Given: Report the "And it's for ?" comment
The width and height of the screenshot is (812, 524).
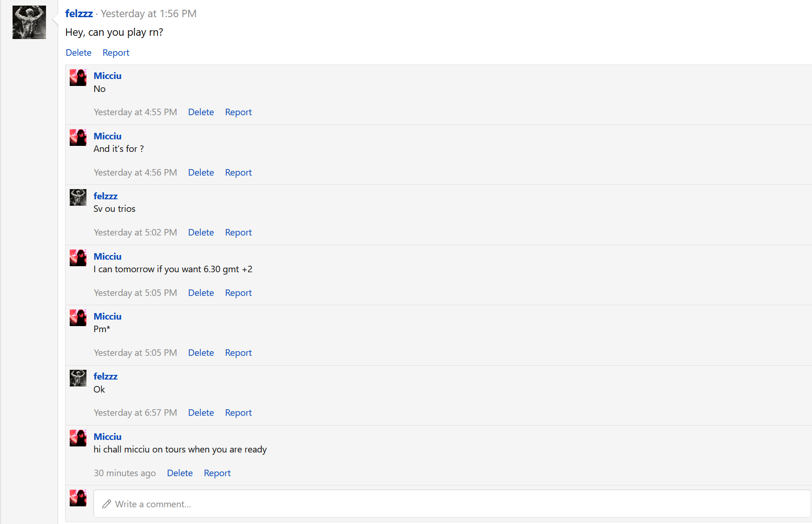Looking at the screenshot, I should click(238, 172).
